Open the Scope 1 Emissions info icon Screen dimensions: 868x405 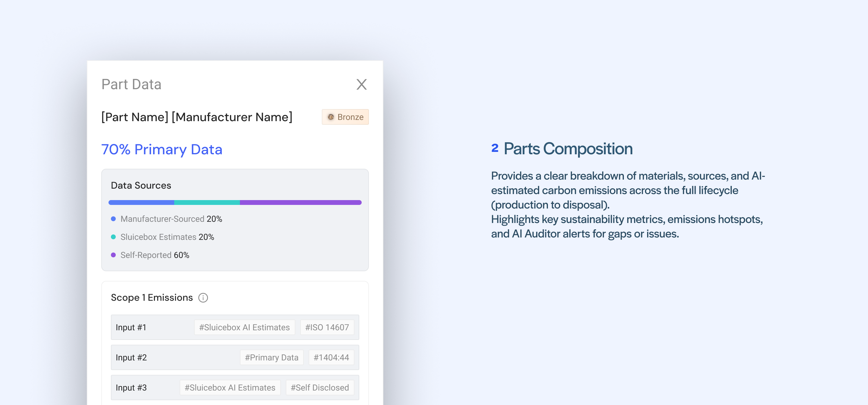(x=203, y=298)
